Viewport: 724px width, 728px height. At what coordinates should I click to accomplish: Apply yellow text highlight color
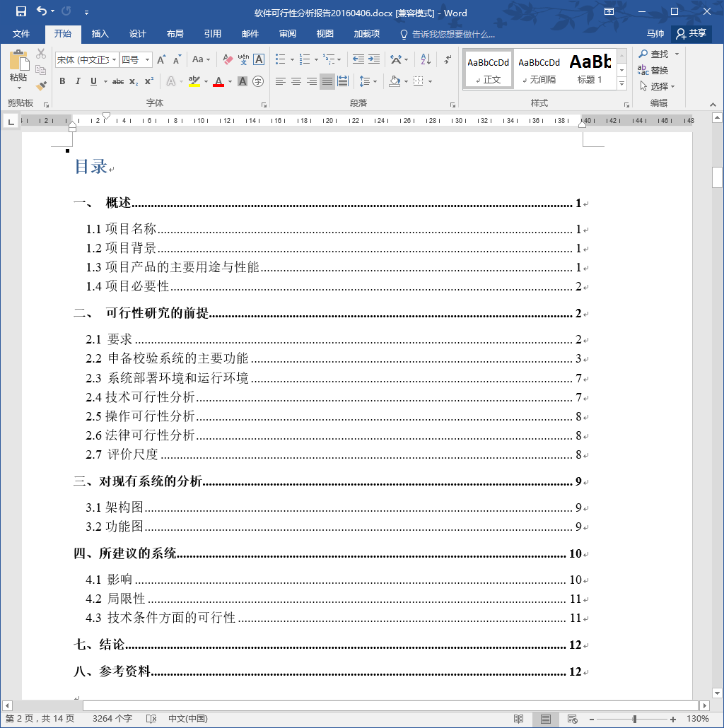click(194, 82)
